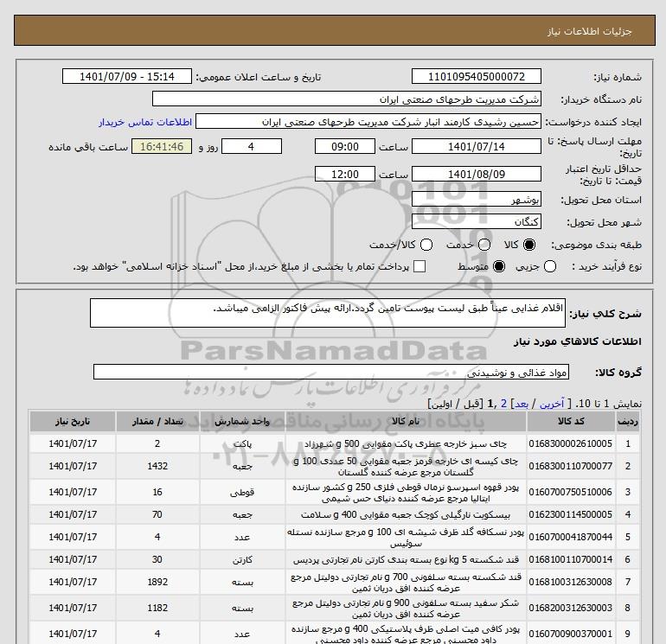
Task: Click the remaining time countdown 16:41:46
Action: pos(162,146)
